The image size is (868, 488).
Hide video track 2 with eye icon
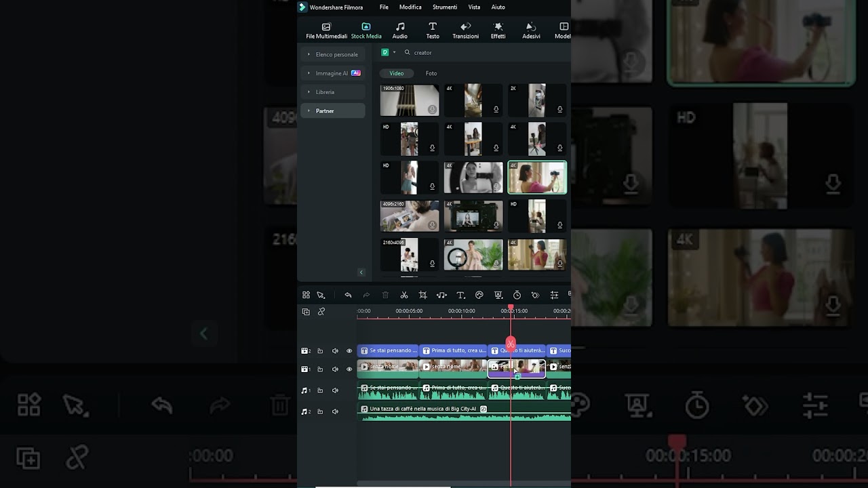(349, 351)
